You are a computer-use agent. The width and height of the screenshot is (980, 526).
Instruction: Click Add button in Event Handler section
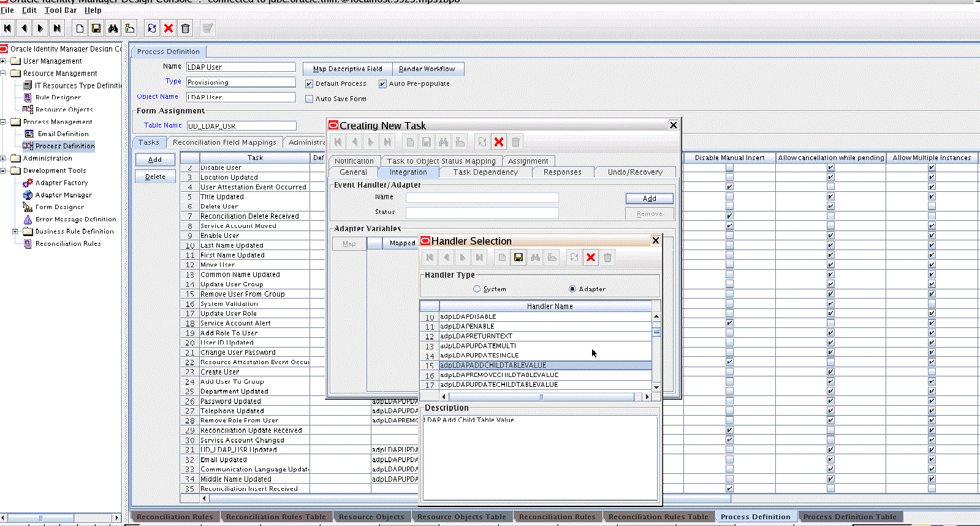(x=650, y=199)
